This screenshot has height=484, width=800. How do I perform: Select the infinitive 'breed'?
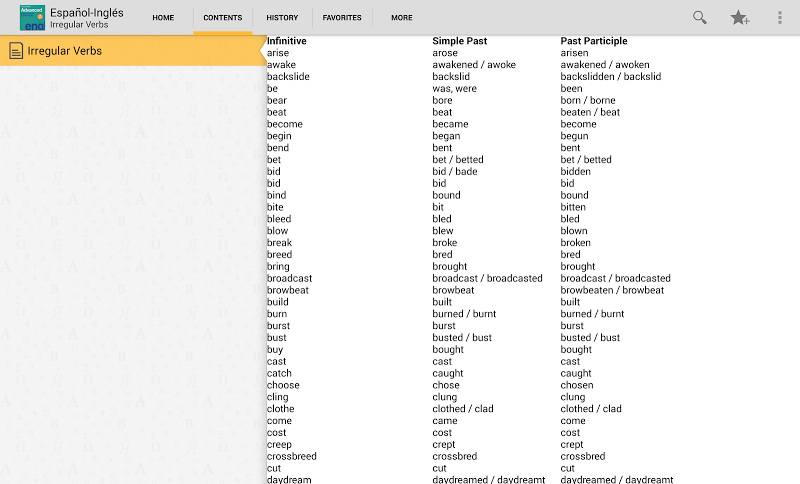click(x=280, y=254)
